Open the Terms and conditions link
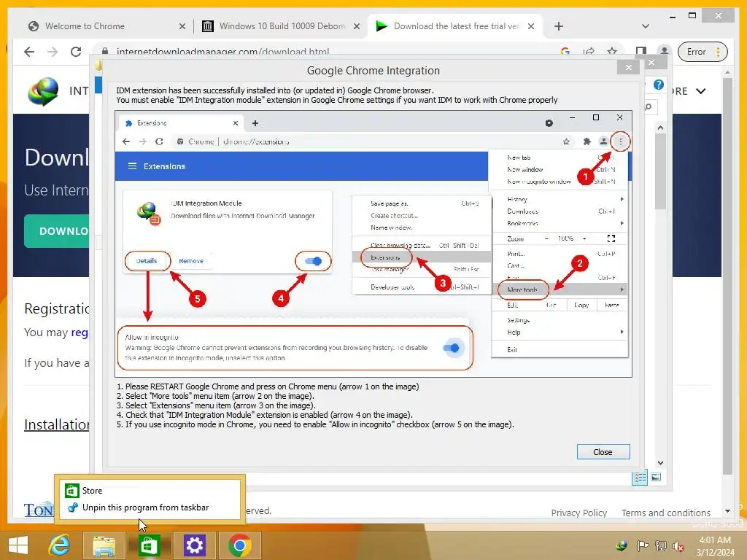This screenshot has height=560, width=747. (665, 513)
